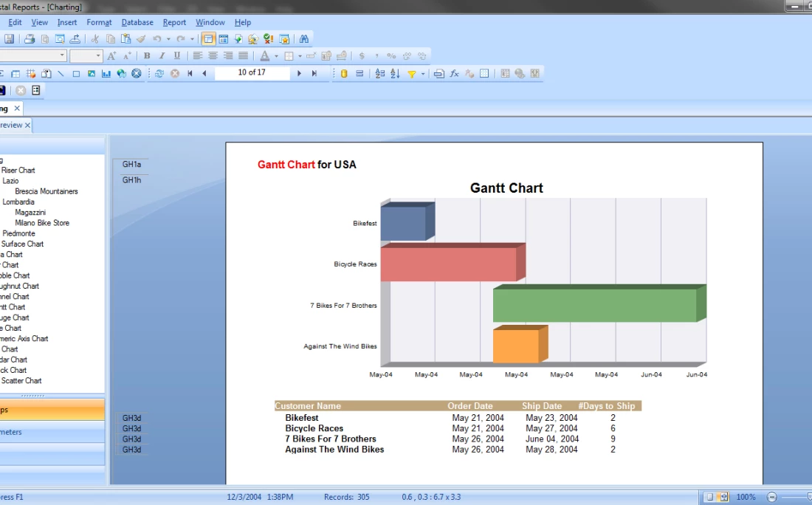Click the page number field showing 10 of 17
This screenshot has width=812, height=505.
point(252,73)
